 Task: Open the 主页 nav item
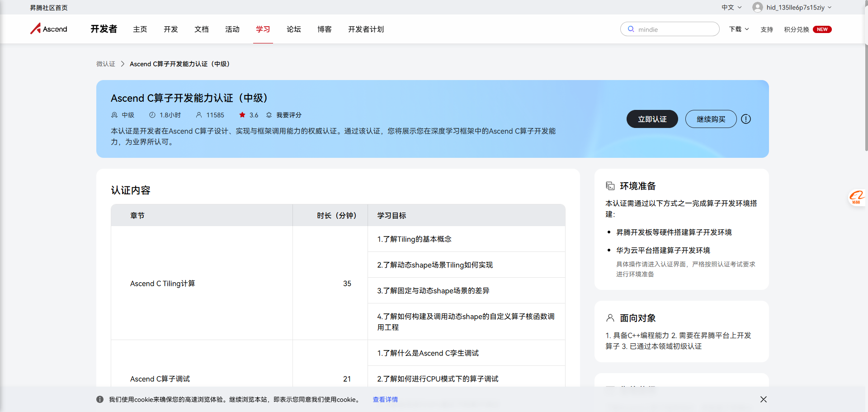coord(140,29)
